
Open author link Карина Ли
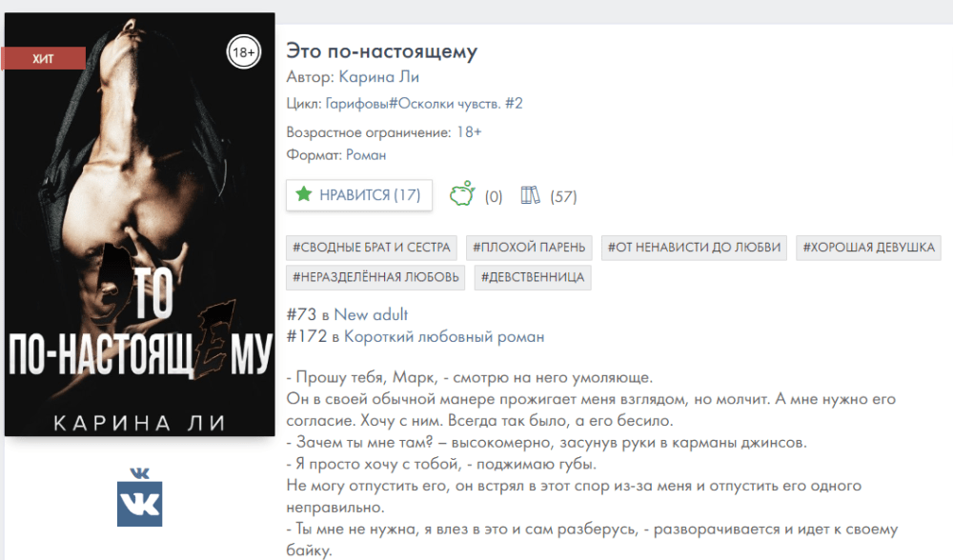point(378,77)
